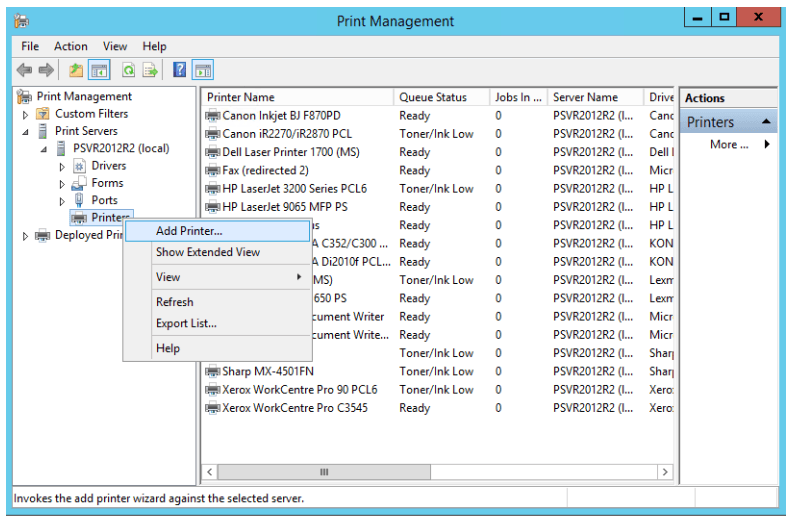Click the Refresh toolbar icon

tap(128, 70)
